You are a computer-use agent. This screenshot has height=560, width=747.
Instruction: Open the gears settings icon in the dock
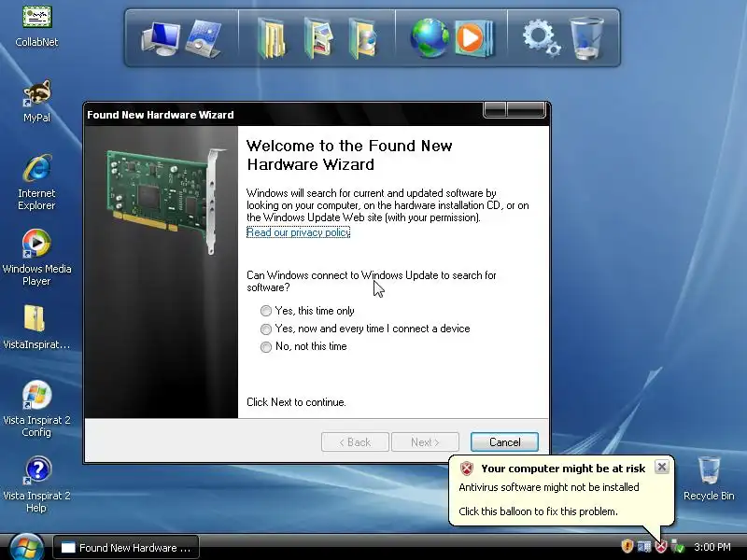pos(542,38)
